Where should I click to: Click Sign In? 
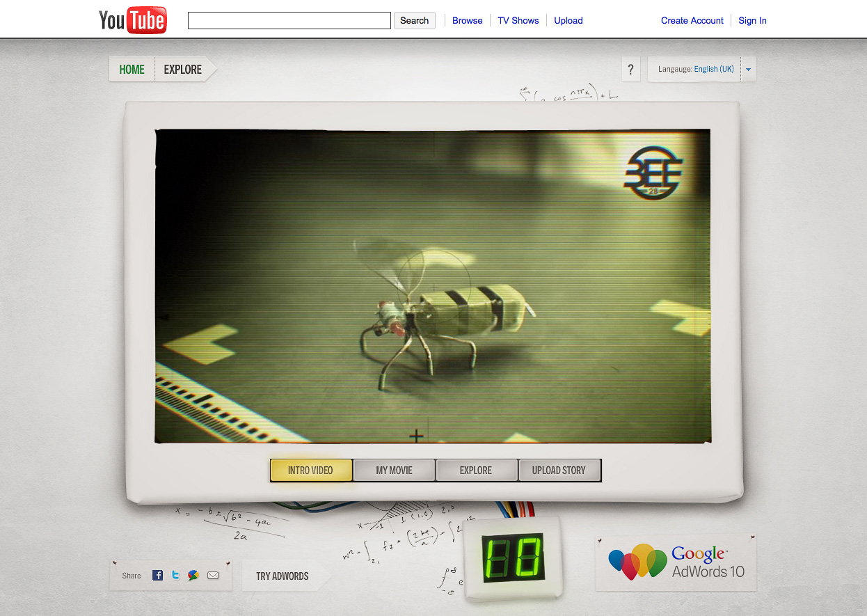pos(752,20)
